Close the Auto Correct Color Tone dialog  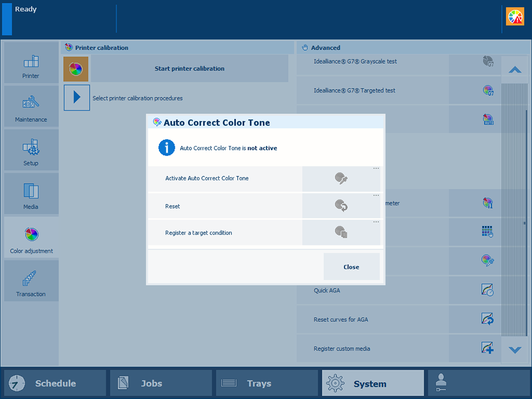351,267
